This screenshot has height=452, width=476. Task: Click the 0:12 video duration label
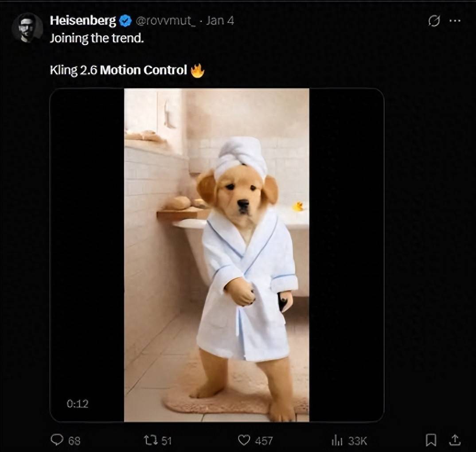point(78,403)
